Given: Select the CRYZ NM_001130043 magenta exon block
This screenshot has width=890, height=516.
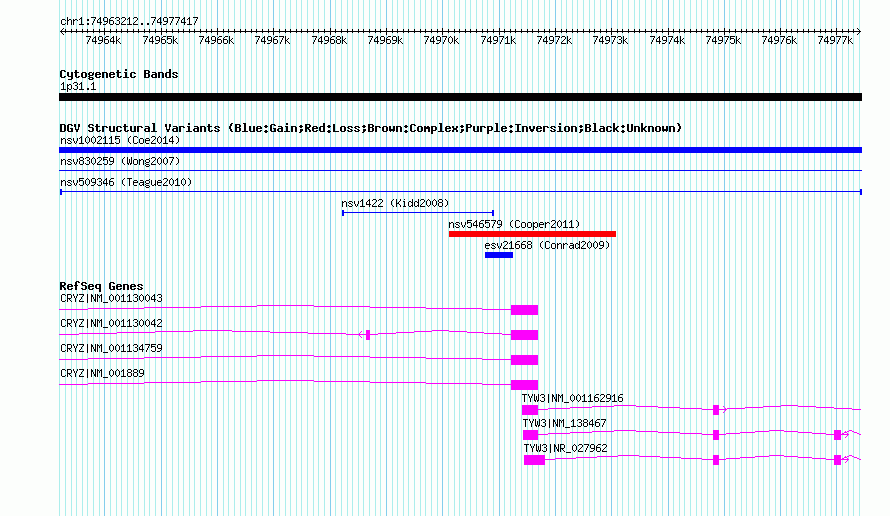Looking at the screenshot, I should click(524, 310).
